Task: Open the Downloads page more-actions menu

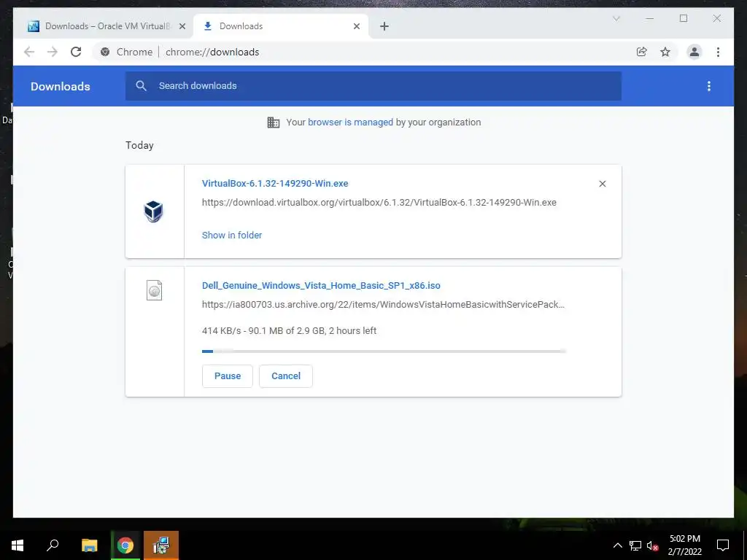Action: click(x=709, y=86)
